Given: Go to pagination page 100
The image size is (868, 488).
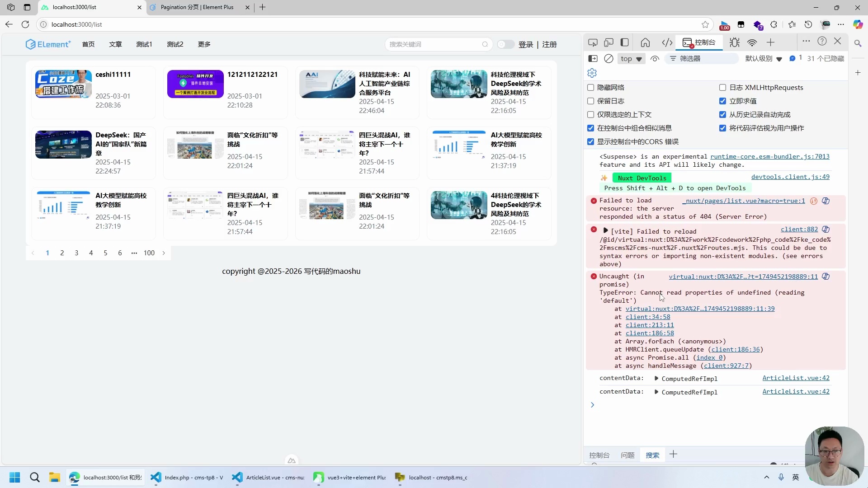Looking at the screenshot, I should (x=149, y=253).
